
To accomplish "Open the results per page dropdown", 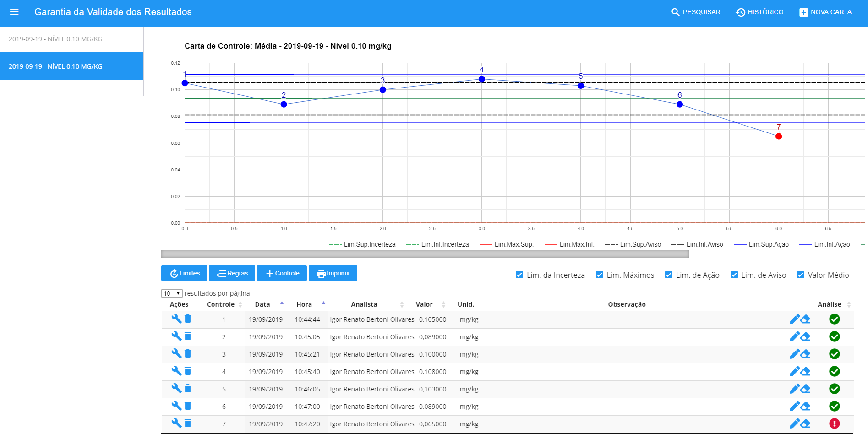I will click(x=172, y=293).
